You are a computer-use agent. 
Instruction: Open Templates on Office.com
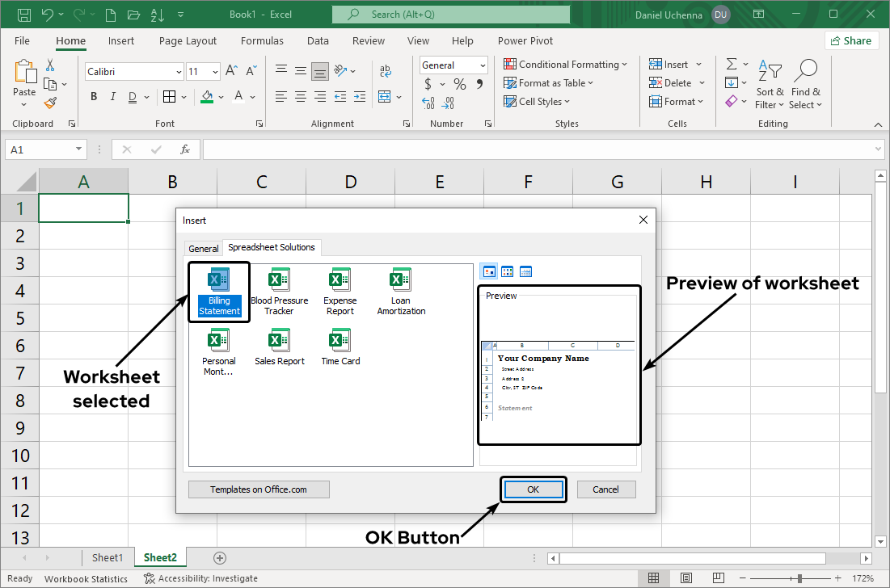coord(259,489)
